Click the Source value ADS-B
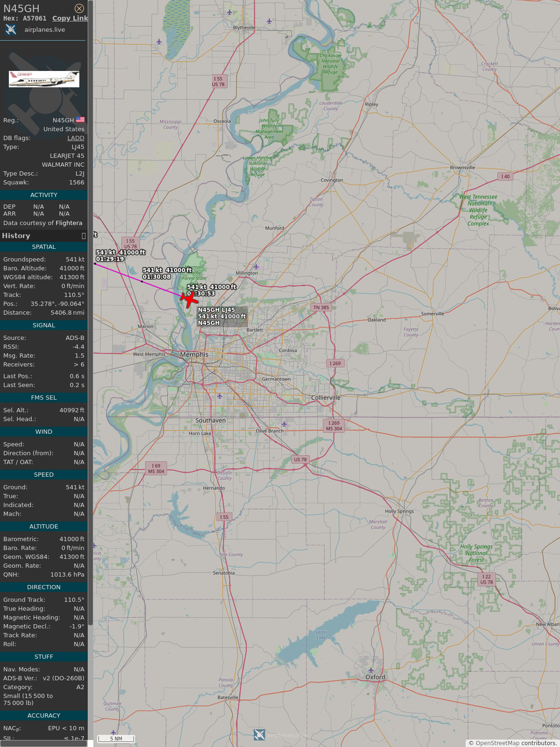 [75, 338]
